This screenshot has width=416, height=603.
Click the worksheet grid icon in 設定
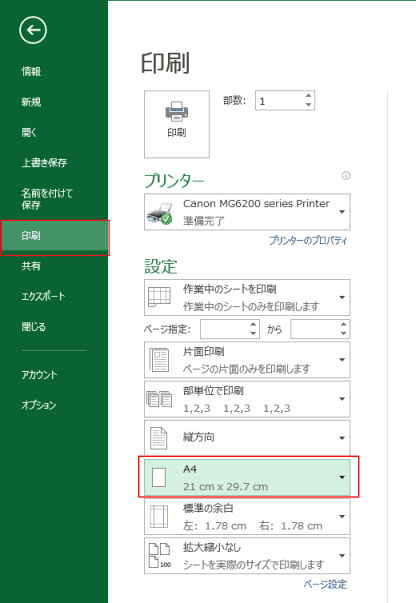pyautogui.click(x=159, y=297)
